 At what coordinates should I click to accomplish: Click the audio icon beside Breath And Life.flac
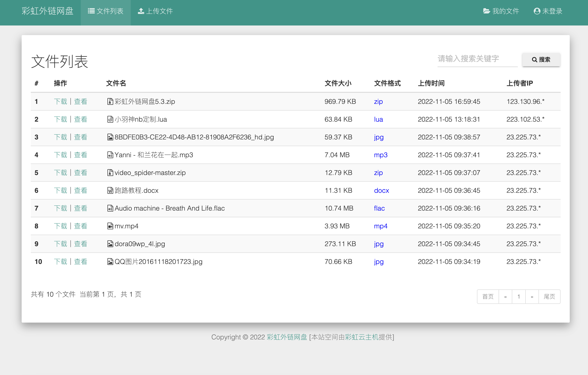110,208
